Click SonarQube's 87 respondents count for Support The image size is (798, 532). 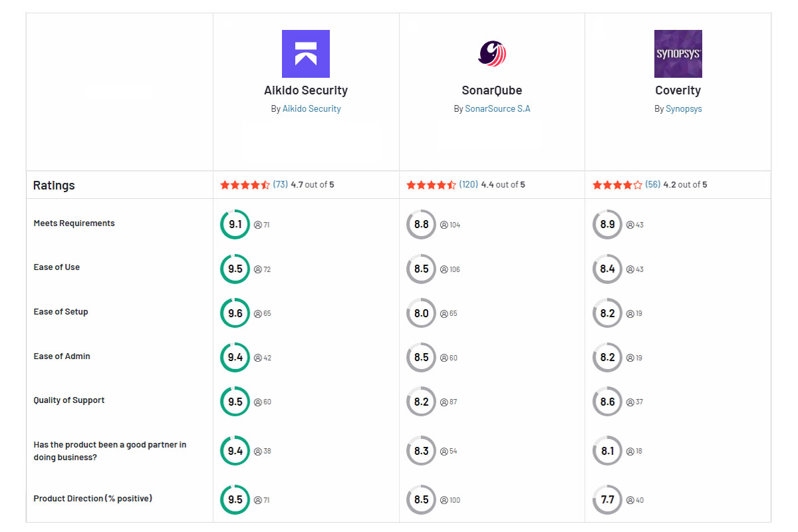(449, 402)
